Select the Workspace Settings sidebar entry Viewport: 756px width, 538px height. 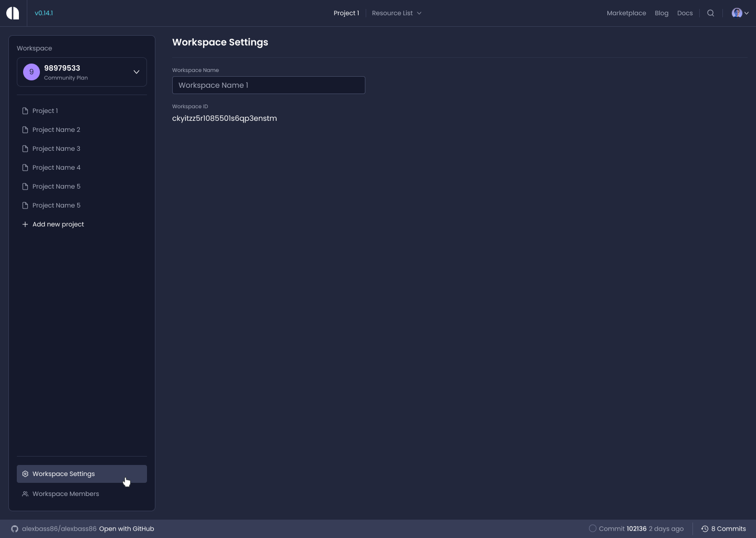coord(63,474)
